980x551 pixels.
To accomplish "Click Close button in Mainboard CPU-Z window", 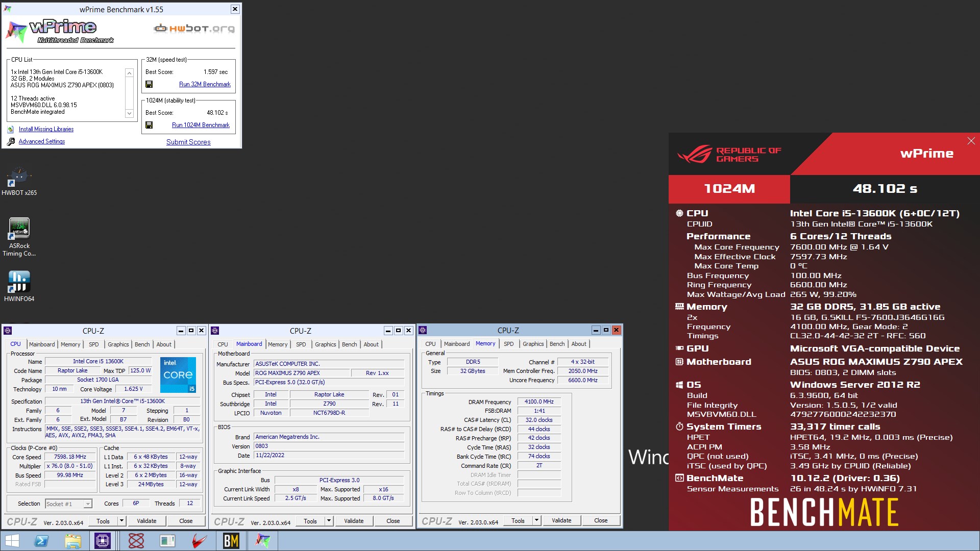I will pos(393,521).
